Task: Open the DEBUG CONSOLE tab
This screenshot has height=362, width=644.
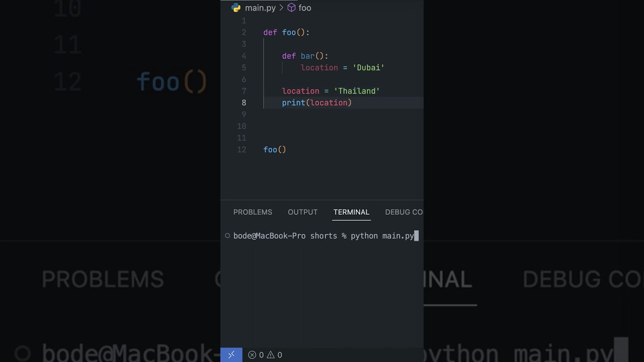Action: (x=404, y=212)
